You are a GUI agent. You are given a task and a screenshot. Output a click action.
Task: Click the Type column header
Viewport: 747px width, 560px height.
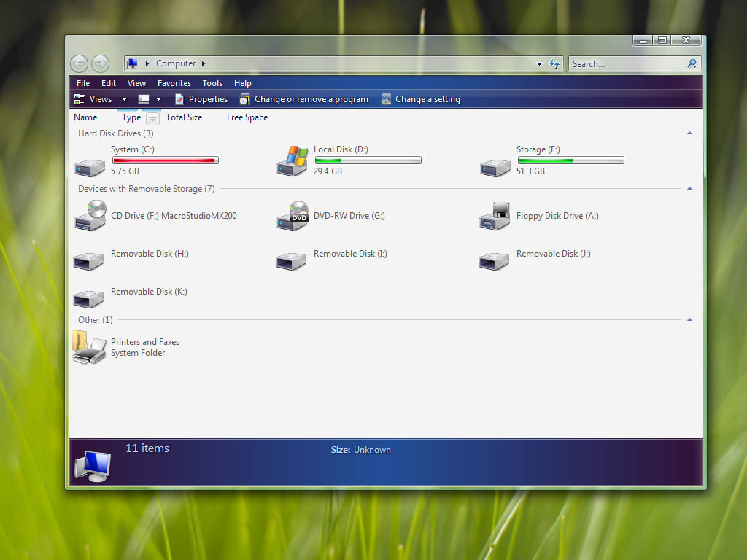pyautogui.click(x=131, y=117)
